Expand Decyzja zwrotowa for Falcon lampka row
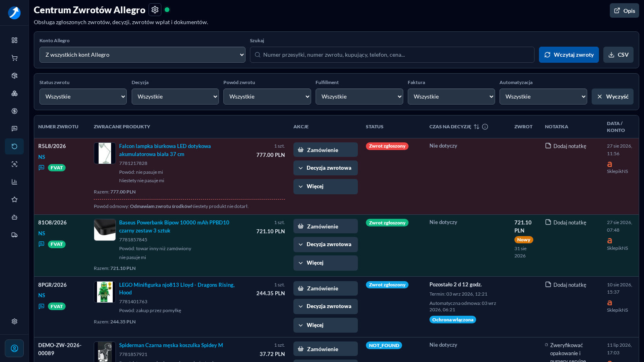644x362 pixels. point(326,168)
